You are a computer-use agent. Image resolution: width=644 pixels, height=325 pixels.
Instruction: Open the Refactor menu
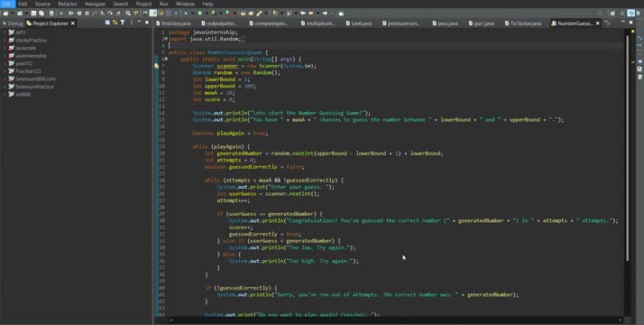coord(68,5)
